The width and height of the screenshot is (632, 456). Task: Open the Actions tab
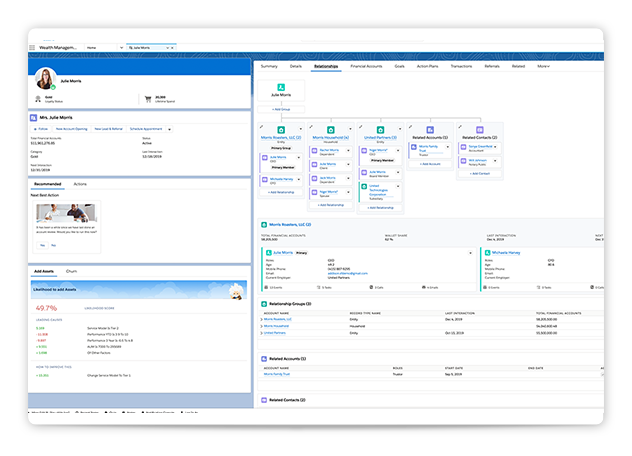coord(80,184)
